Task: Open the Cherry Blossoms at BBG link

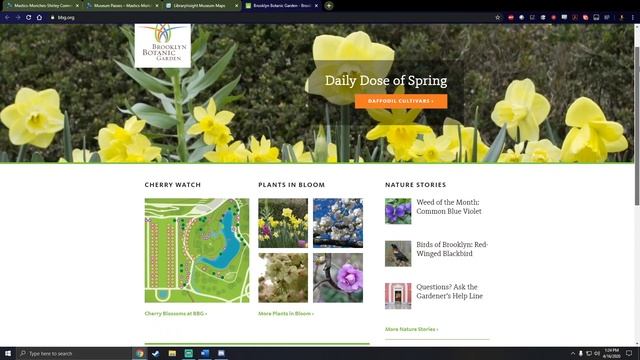Action: point(176,313)
